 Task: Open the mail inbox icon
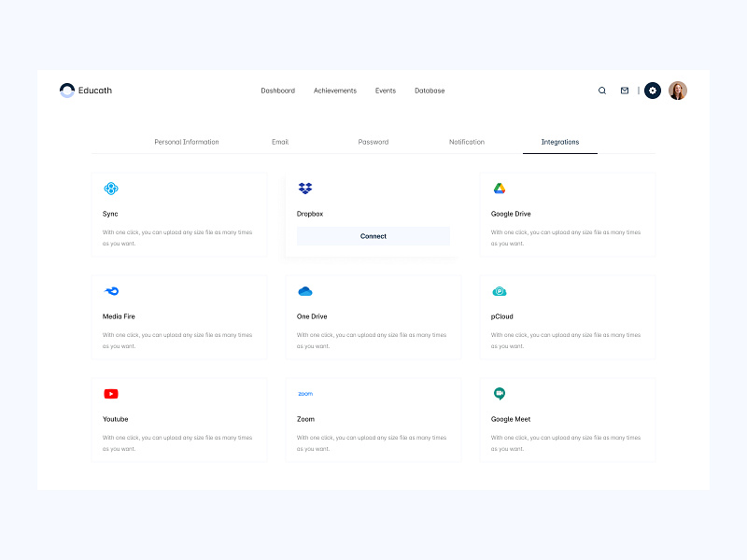[x=625, y=91]
